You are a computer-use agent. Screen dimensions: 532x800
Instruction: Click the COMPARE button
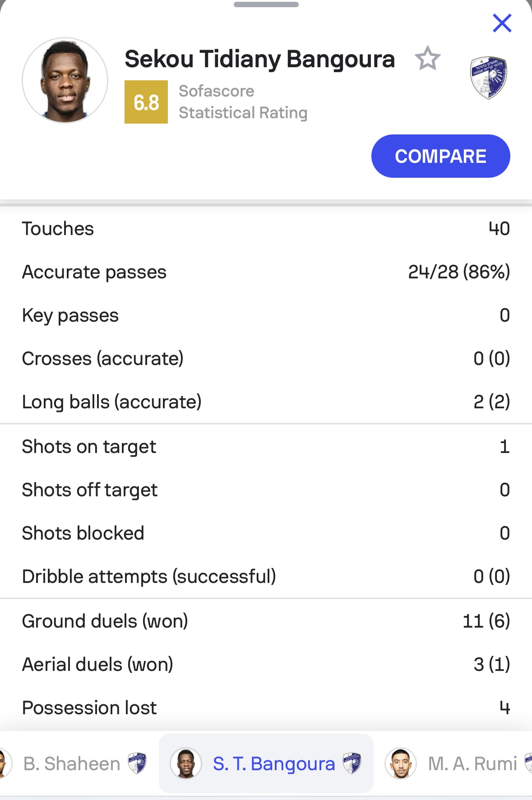pos(440,156)
